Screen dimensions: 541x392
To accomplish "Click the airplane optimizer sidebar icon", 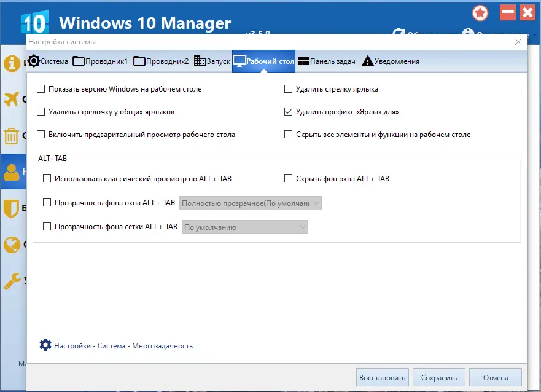I will pyautogui.click(x=12, y=100).
